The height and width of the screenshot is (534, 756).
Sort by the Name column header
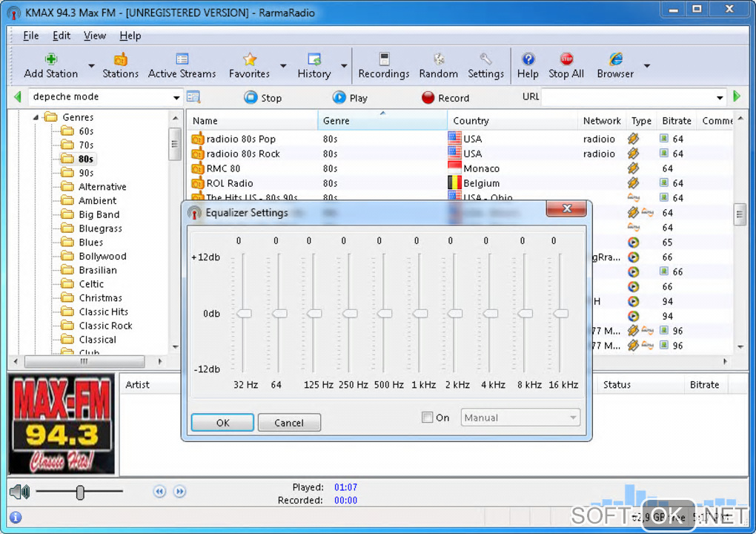coord(252,121)
